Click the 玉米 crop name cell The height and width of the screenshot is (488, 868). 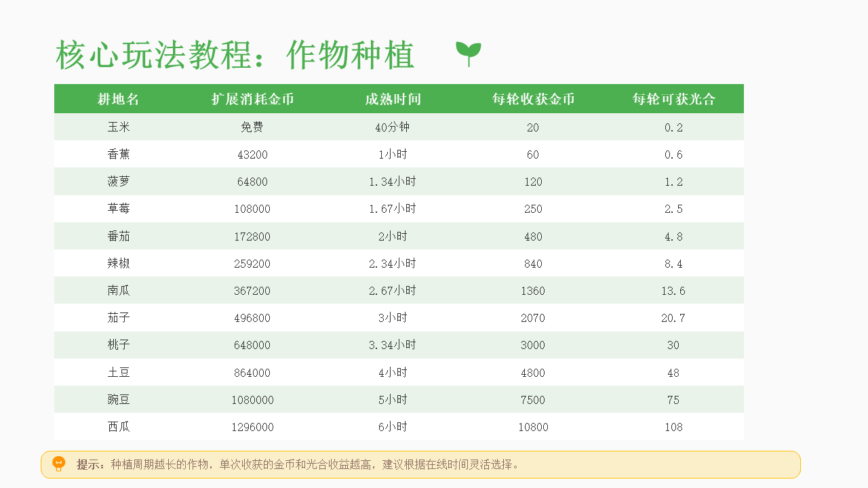click(119, 127)
